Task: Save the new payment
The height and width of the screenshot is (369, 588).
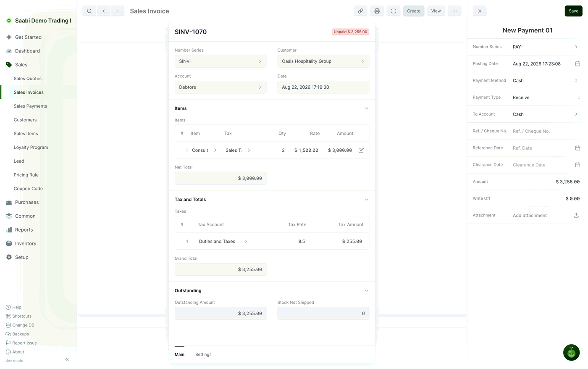Action: 573,11
